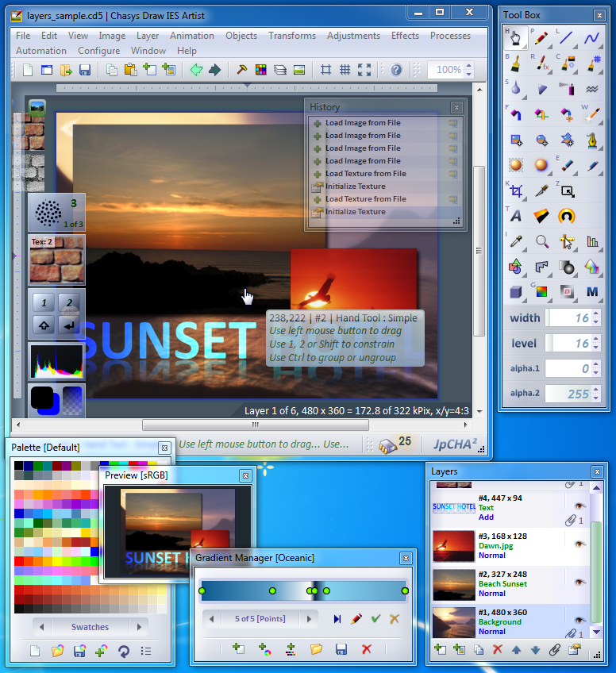Click the Paste clipboard toolbar icon
Screen dimensions: 616x673
pyautogui.click(x=130, y=70)
